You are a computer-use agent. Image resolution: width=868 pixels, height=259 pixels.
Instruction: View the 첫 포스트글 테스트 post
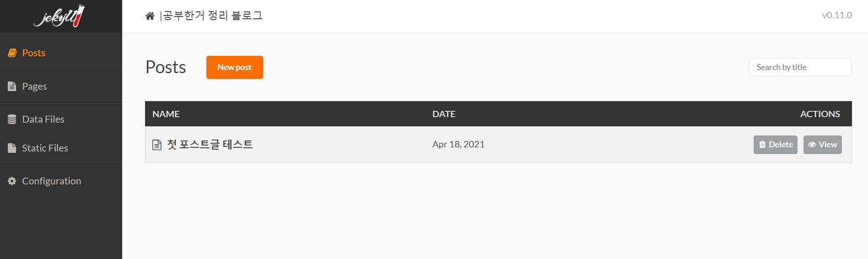pyautogui.click(x=822, y=145)
